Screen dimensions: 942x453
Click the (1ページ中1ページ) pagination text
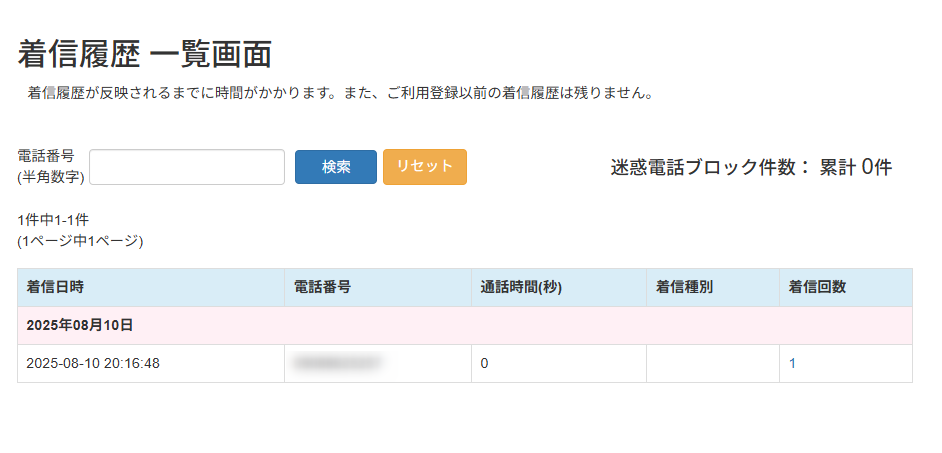coord(80,242)
